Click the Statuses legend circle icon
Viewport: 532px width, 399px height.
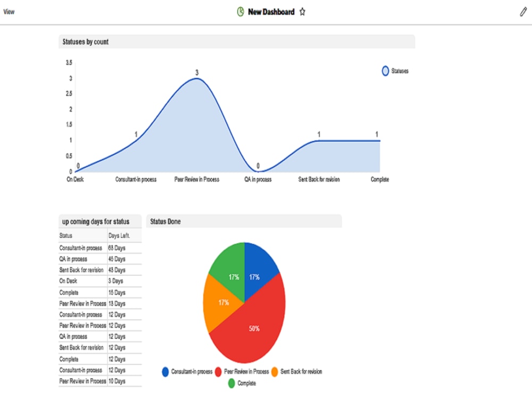click(385, 71)
